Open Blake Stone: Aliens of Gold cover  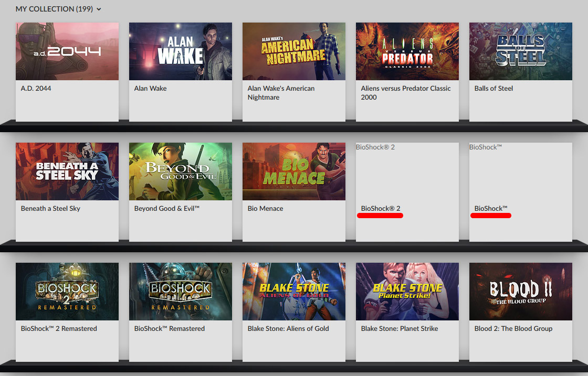[x=294, y=292]
